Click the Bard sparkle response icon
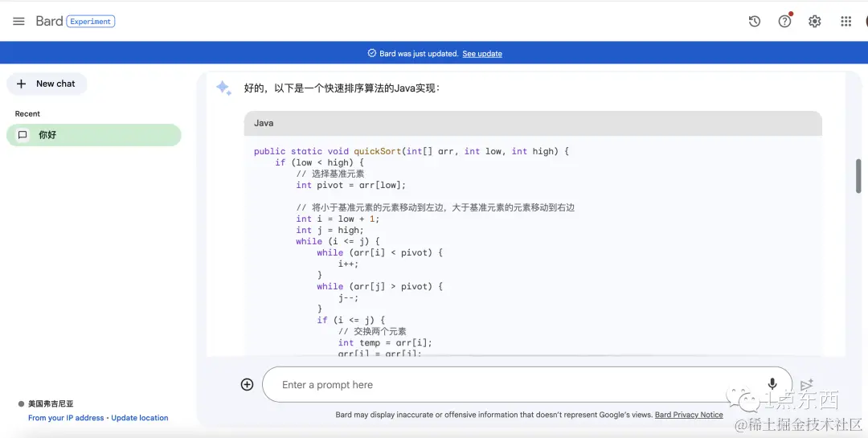 (x=223, y=88)
